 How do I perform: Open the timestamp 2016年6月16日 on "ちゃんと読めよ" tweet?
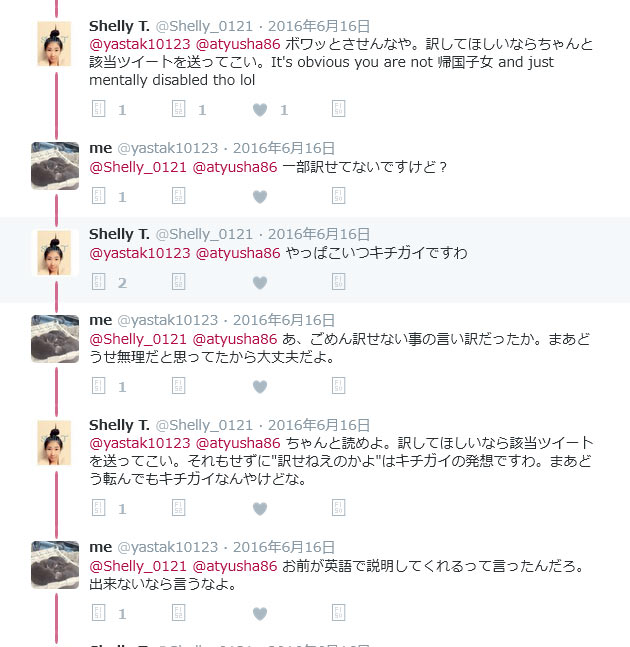pos(319,425)
